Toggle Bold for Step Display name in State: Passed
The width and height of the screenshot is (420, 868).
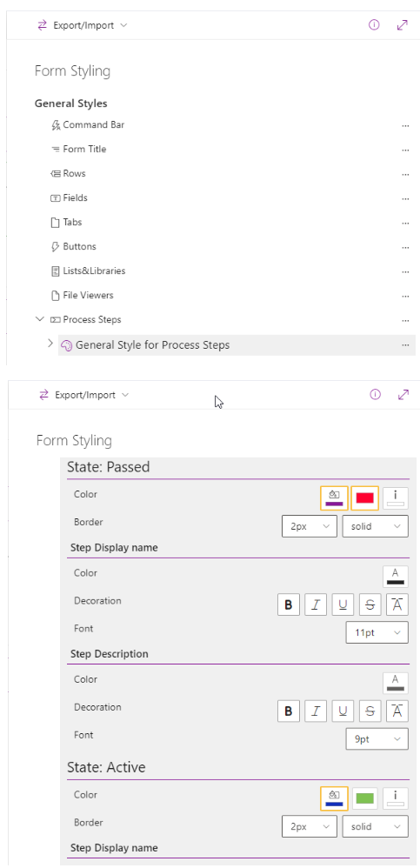289,604
